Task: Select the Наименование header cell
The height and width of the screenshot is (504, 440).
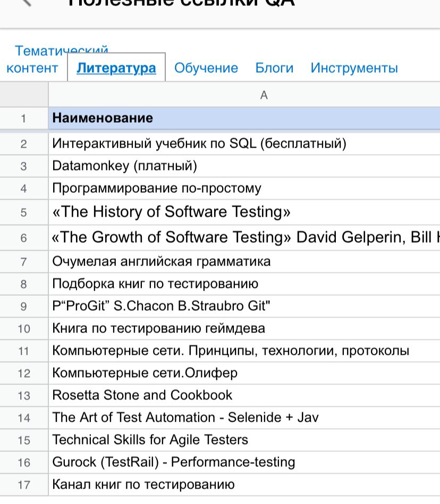Action: coord(244,118)
